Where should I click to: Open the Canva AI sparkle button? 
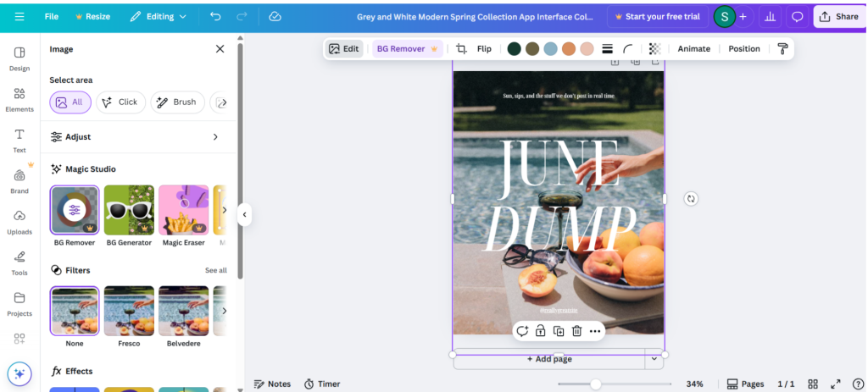[19, 373]
